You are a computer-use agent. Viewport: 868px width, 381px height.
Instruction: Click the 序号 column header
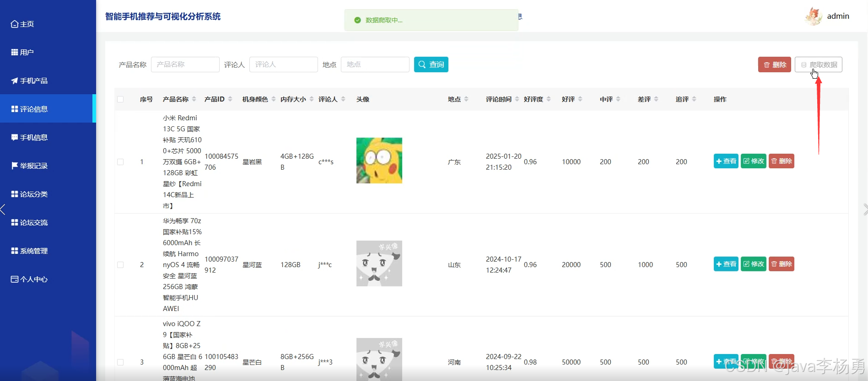coord(146,99)
